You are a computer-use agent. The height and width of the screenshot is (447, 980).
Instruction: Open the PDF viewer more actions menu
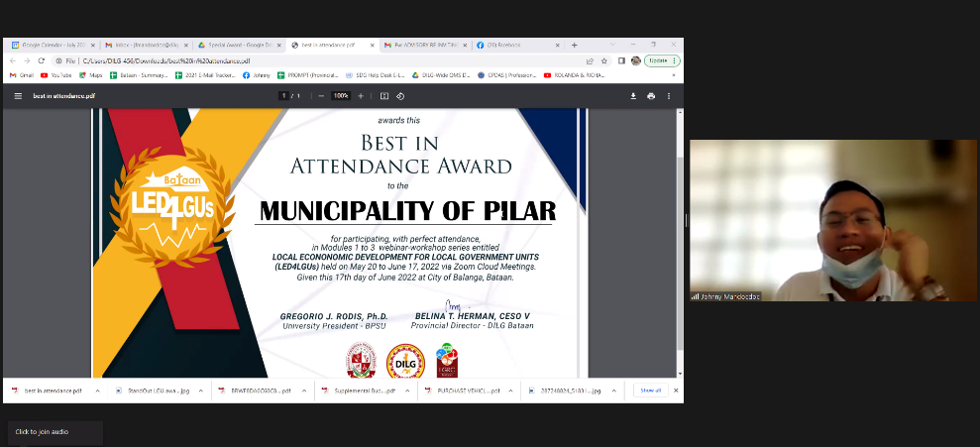(x=669, y=96)
